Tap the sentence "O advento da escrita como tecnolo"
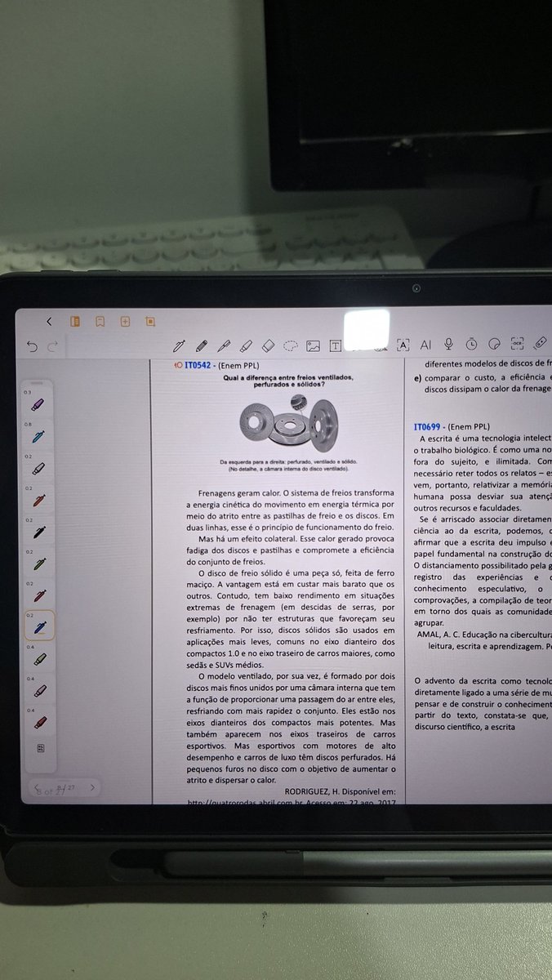Viewport: 552px width, 980px height. pyautogui.click(x=483, y=680)
